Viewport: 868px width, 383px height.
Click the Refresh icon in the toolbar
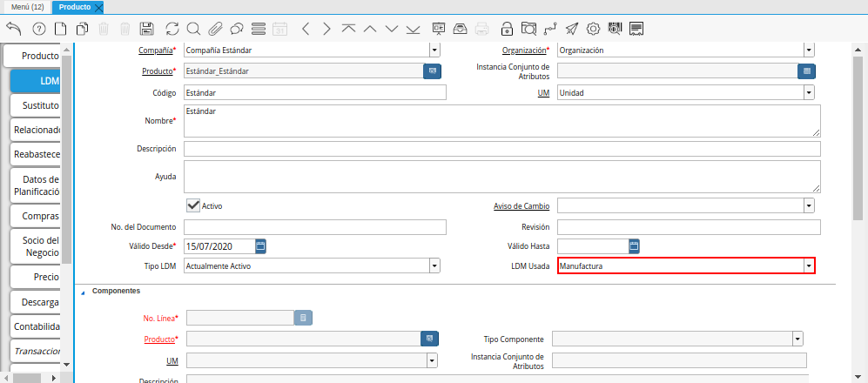point(172,29)
